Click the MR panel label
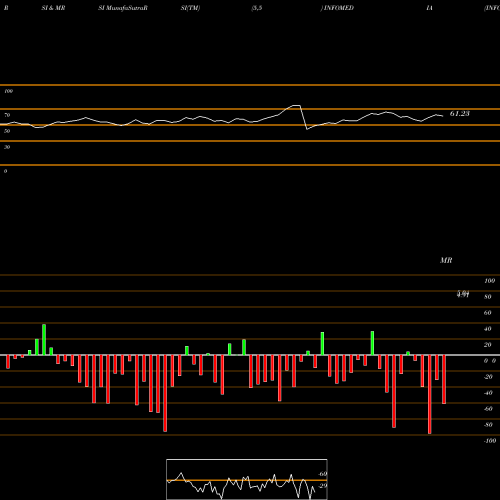This screenshot has height=500, width=500. (x=446, y=260)
